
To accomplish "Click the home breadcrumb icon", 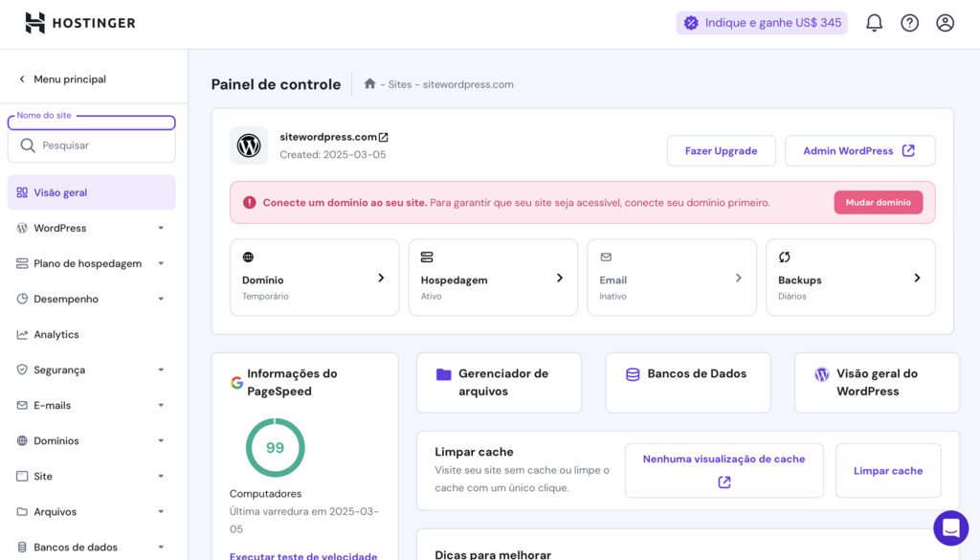I will 369,84.
